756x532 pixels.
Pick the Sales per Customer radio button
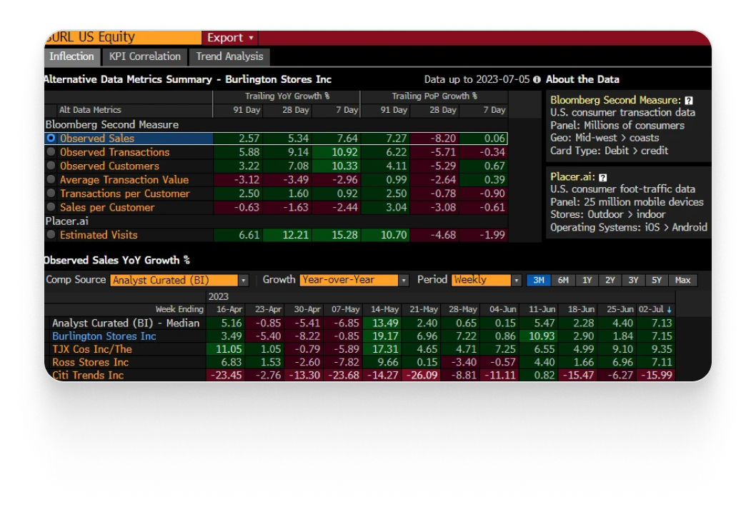51,208
